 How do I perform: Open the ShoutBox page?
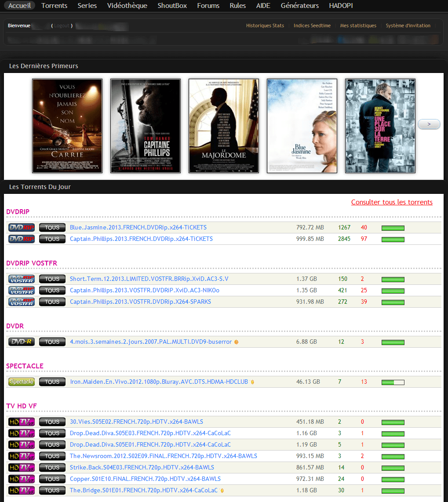[172, 5]
